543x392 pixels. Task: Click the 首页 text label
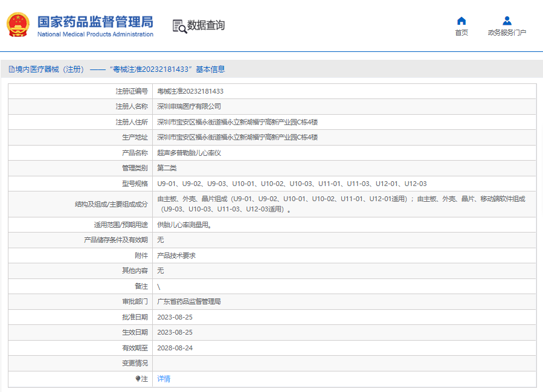coord(461,33)
